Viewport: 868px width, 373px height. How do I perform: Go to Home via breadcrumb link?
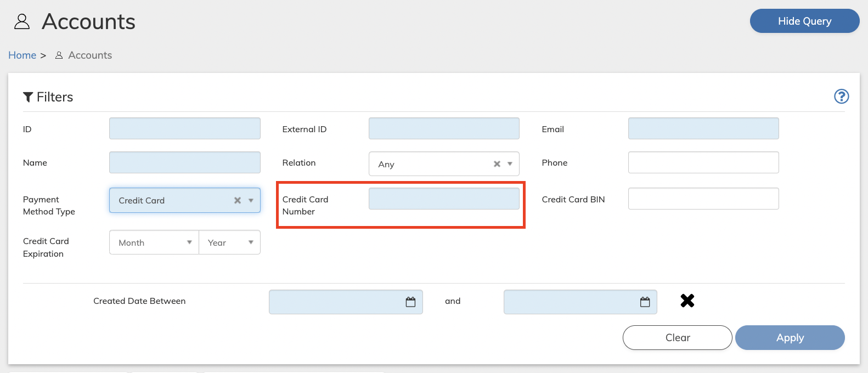(x=22, y=55)
